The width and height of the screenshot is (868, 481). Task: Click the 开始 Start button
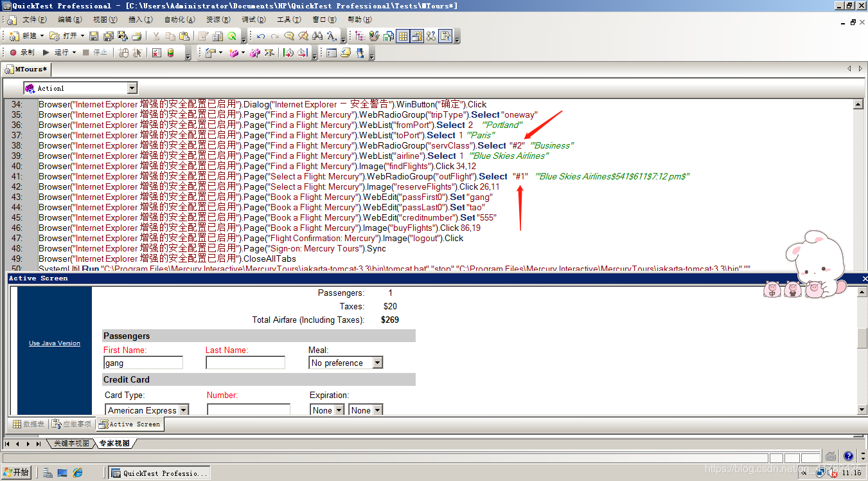[17, 473]
